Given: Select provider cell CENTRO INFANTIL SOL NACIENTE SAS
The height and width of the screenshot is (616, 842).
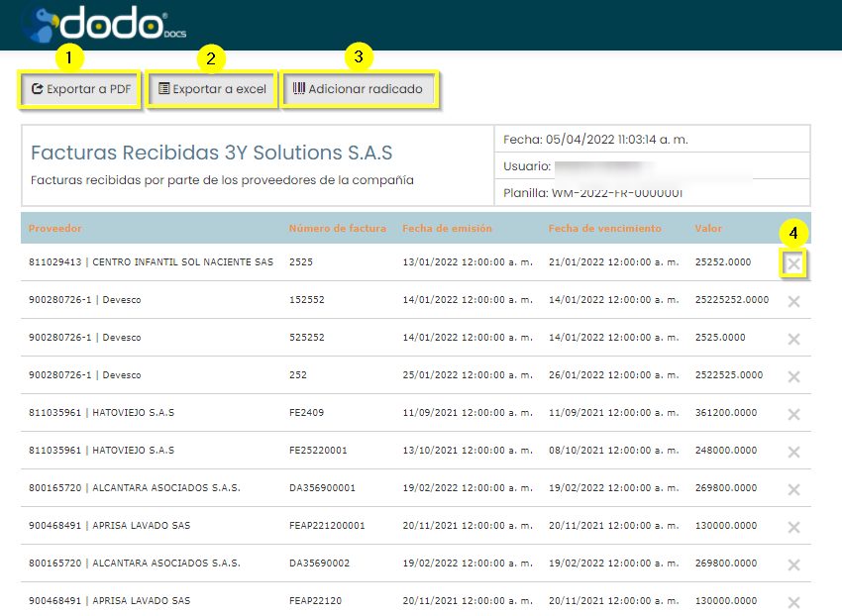Looking at the screenshot, I should click(151, 262).
